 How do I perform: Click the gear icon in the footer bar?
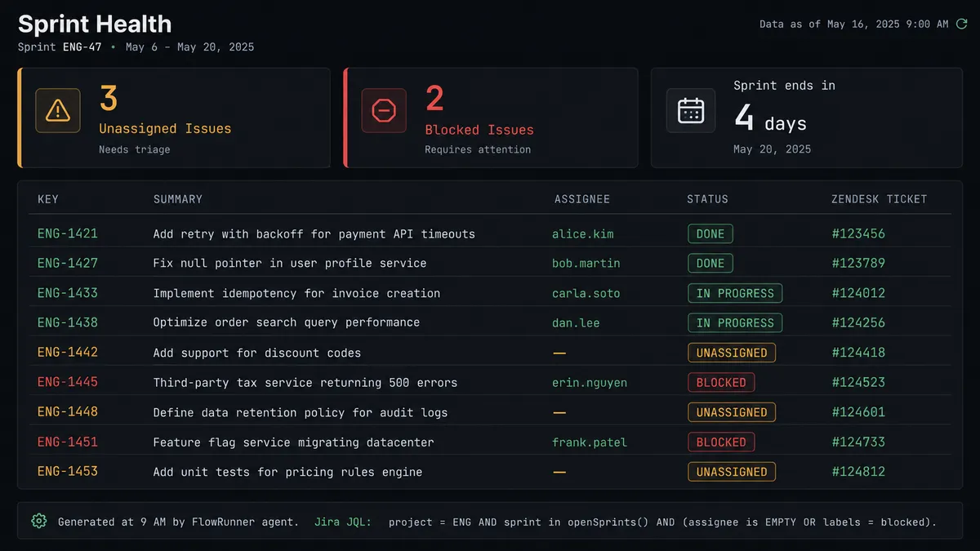pos(38,521)
